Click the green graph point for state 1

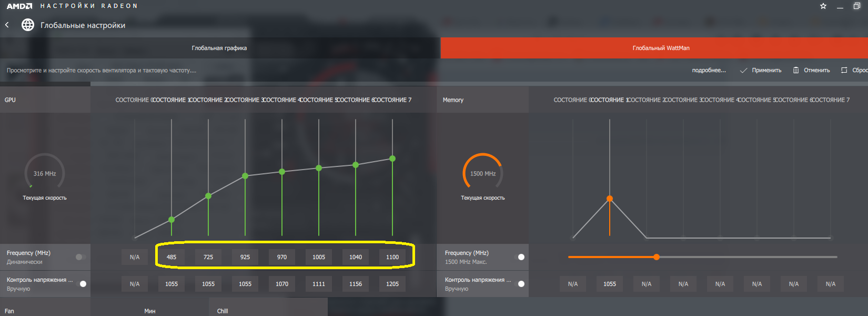[x=171, y=220]
